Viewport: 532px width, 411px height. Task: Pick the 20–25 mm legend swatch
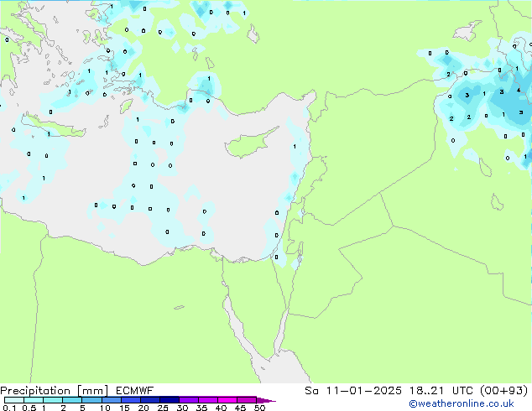(x=149, y=400)
